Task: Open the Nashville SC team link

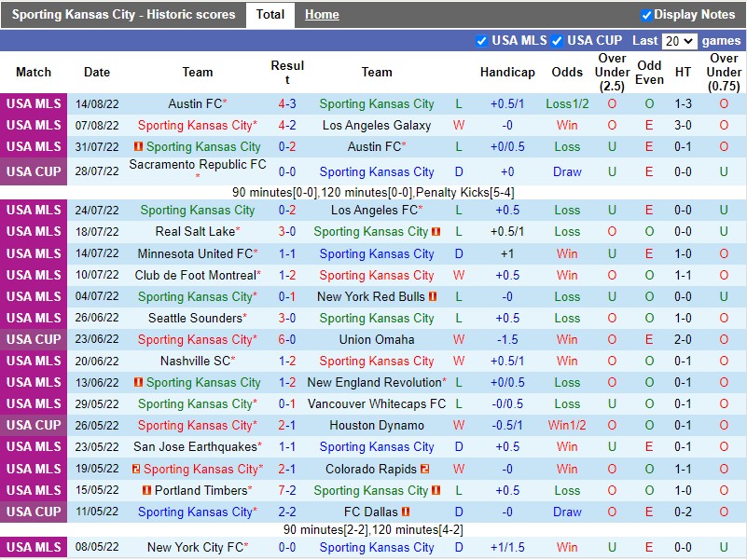Action: click(x=195, y=361)
